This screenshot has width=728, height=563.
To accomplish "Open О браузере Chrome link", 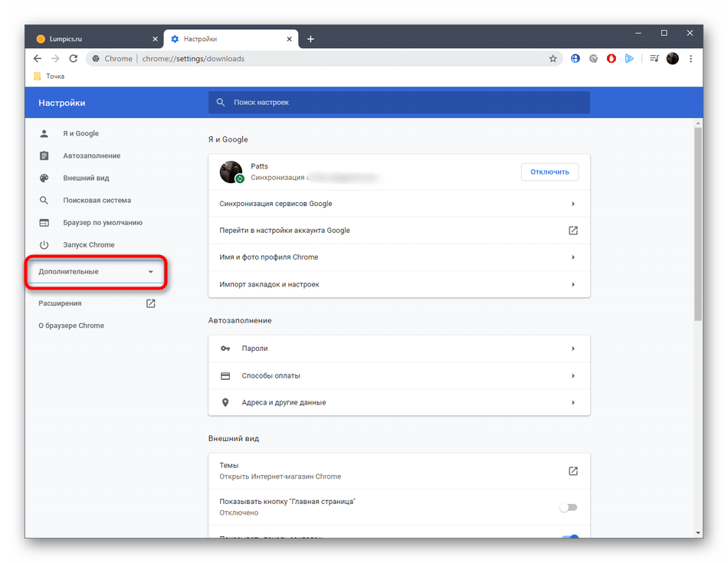I will 71,326.
